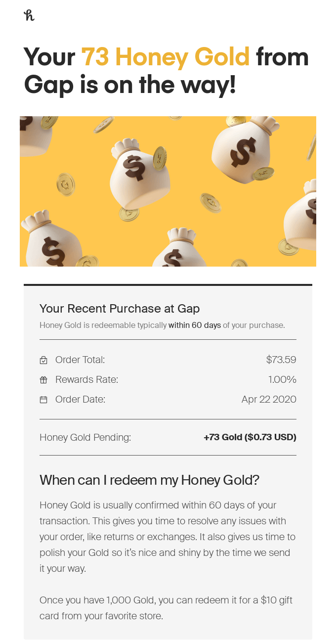
Task: Click the 1.00% rewards rate value
Action: [x=282, y=379]
